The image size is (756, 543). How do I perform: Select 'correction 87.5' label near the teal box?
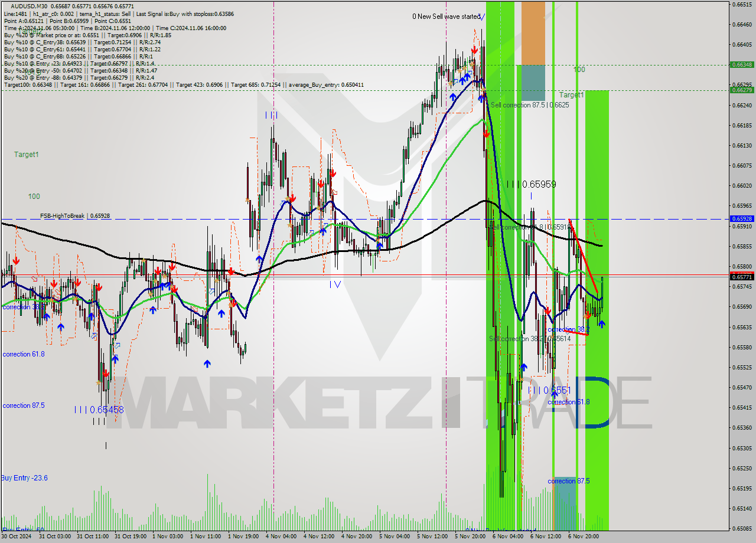(x=569, y=481)
